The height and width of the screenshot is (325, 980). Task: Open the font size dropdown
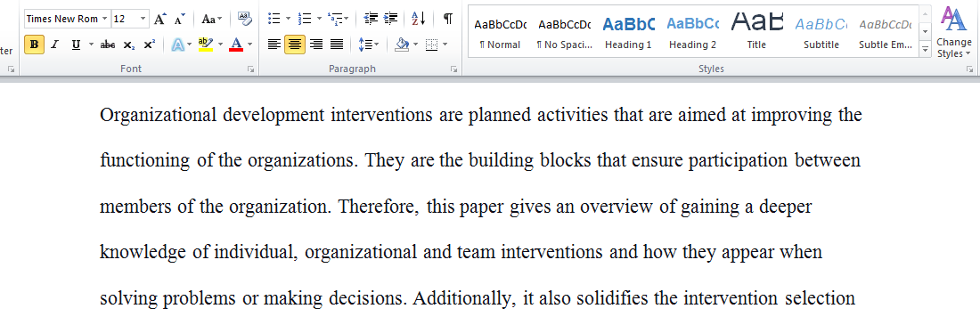point(143,19)
